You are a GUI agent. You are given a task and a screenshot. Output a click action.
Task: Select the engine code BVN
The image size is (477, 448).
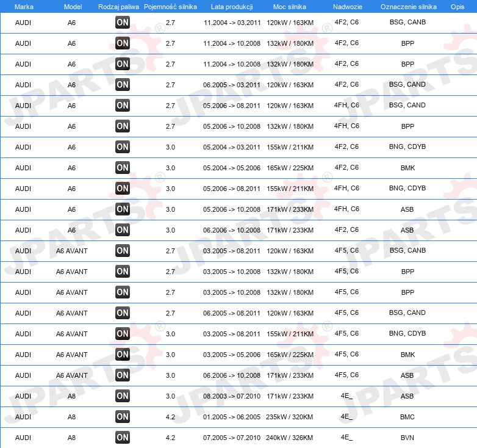pyautogui.click(x=407, y=438)
